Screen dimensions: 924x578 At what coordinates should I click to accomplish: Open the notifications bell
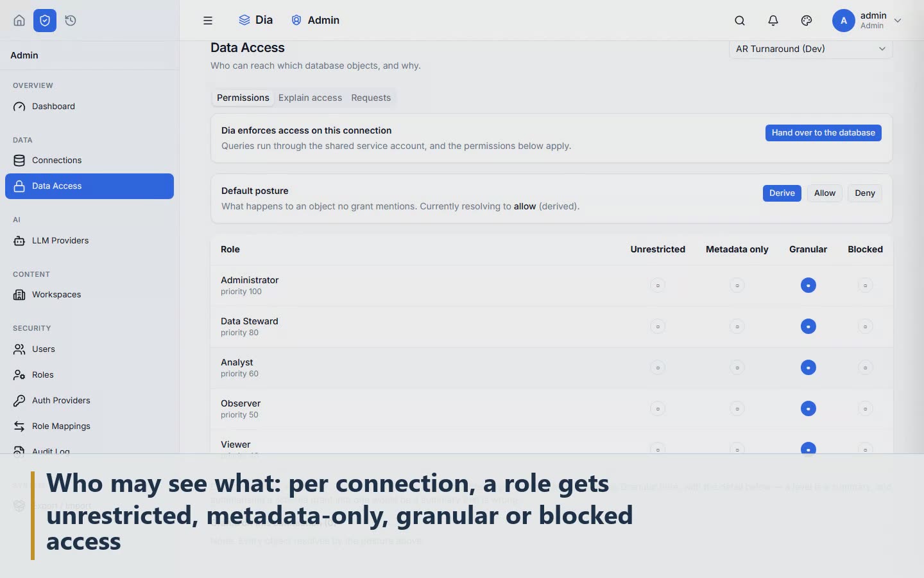coord(773,21)
